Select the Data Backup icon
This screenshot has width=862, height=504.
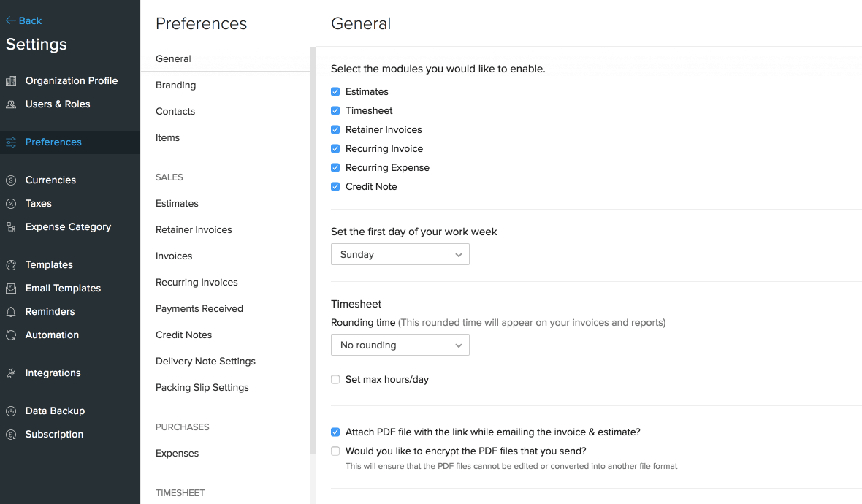click(x=11, y=411)
